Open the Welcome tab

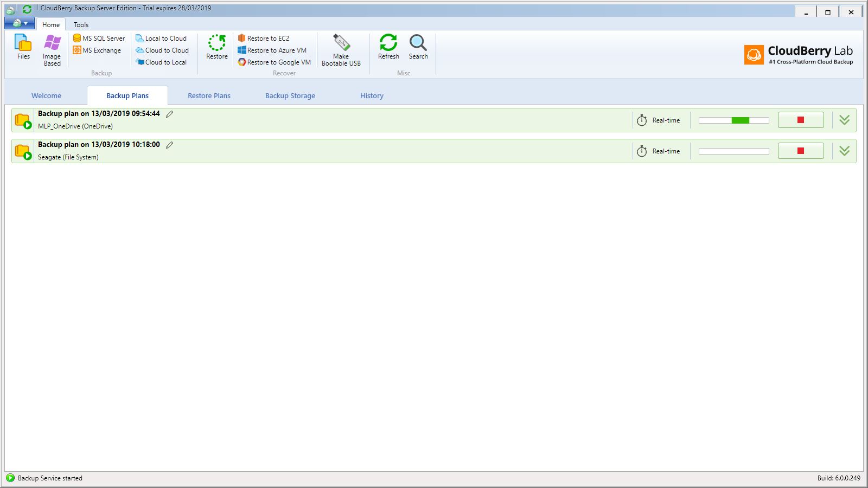pyautogui.click(x=46, y=95)
